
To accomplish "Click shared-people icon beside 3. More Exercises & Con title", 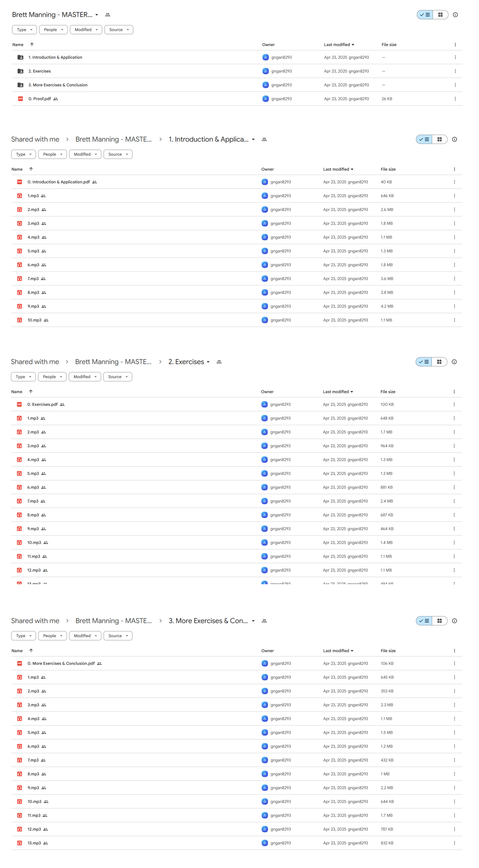I will (264, 621).
